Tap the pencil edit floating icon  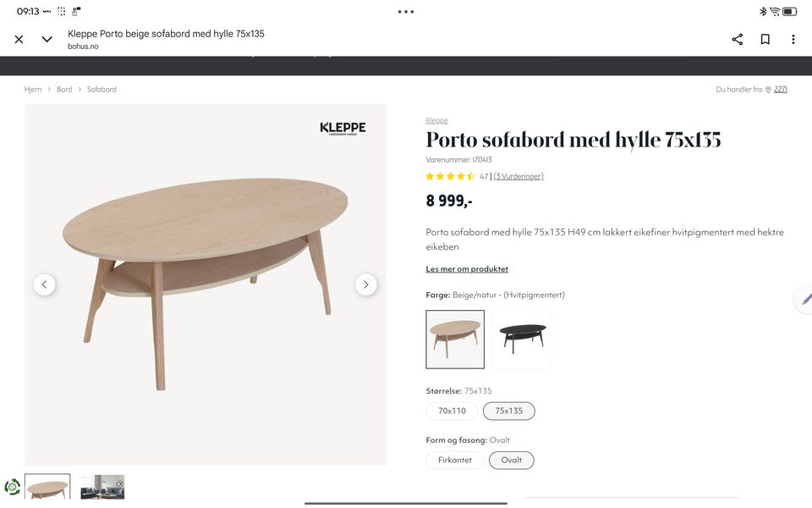pos(805,299)
